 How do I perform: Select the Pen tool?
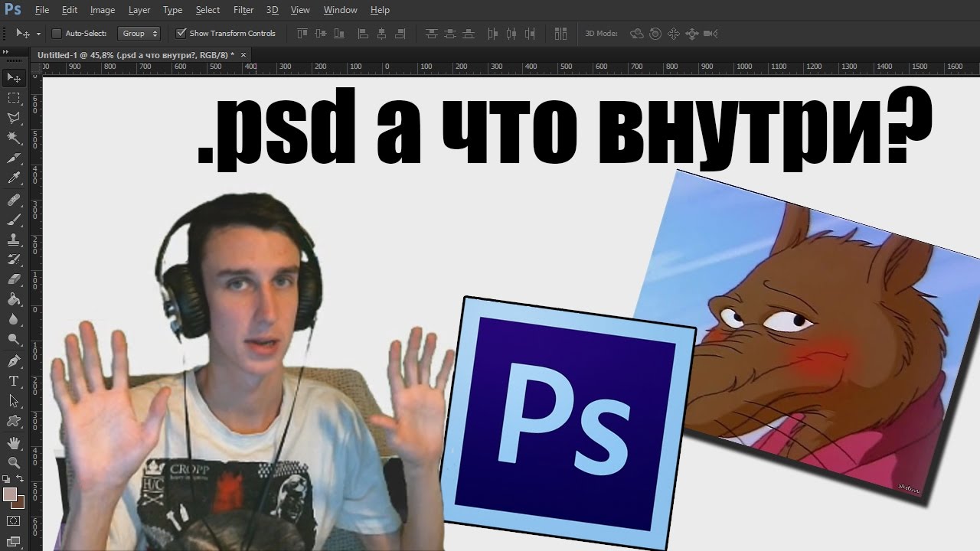click(14, 360)
